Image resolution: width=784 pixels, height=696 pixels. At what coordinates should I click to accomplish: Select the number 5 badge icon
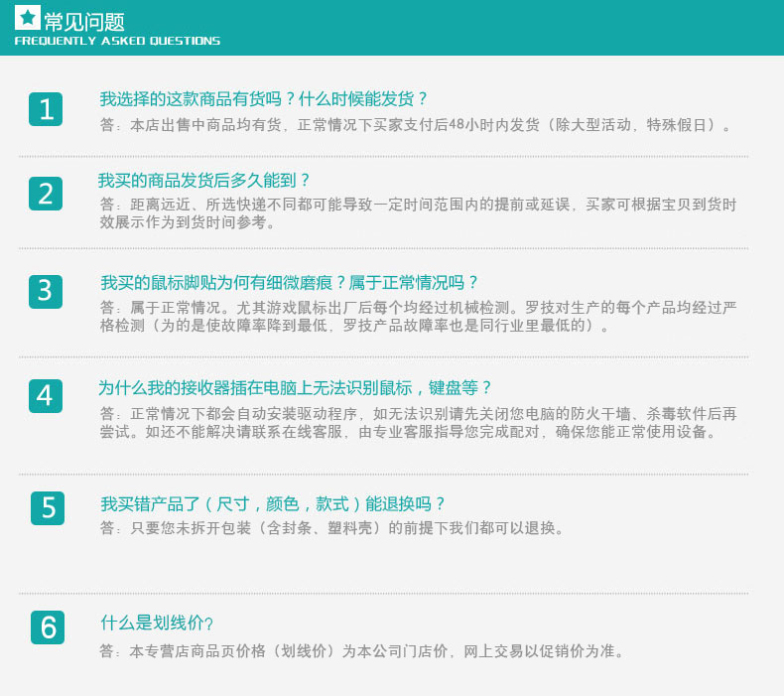click(48, 508)
